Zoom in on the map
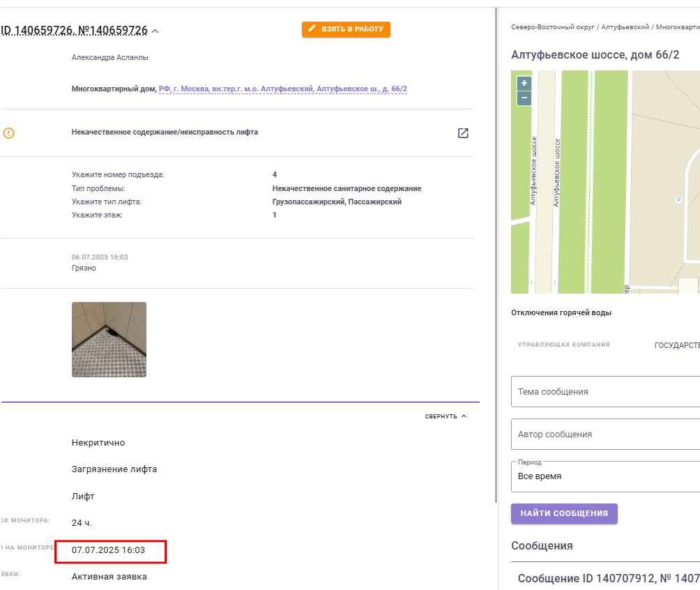700x590 pixels. click(x=524, y=83)
